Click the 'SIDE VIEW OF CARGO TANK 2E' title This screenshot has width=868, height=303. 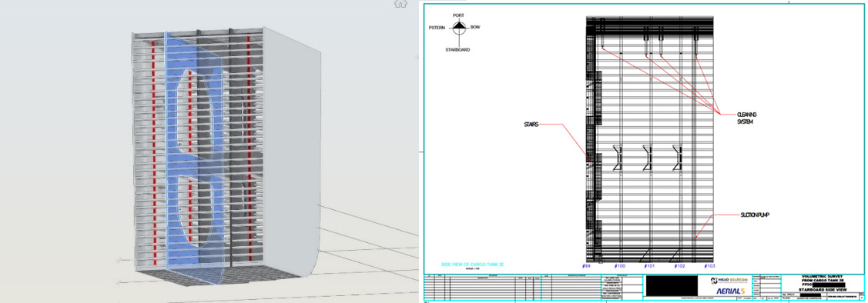pyautogui.click(x=472, y=265)
